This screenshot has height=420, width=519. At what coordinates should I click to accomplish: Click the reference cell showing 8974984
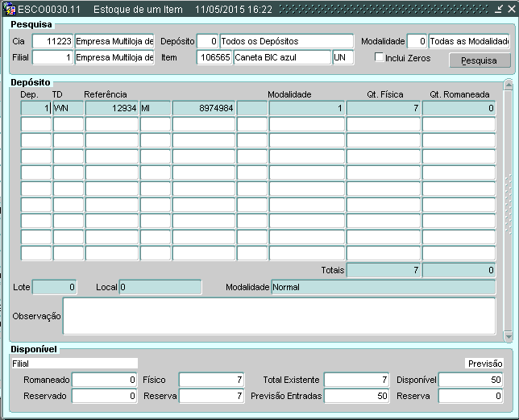(204, 108)
